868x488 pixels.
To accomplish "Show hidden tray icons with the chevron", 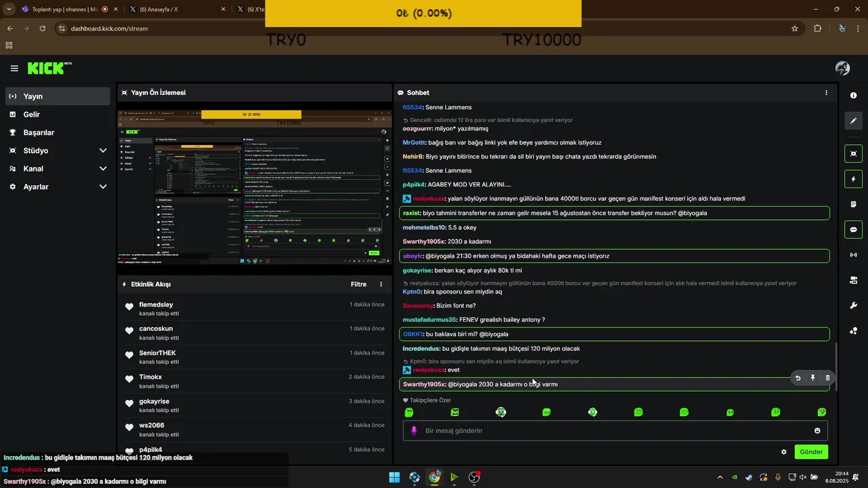I will pyautogui.click(x=720, y=477).
